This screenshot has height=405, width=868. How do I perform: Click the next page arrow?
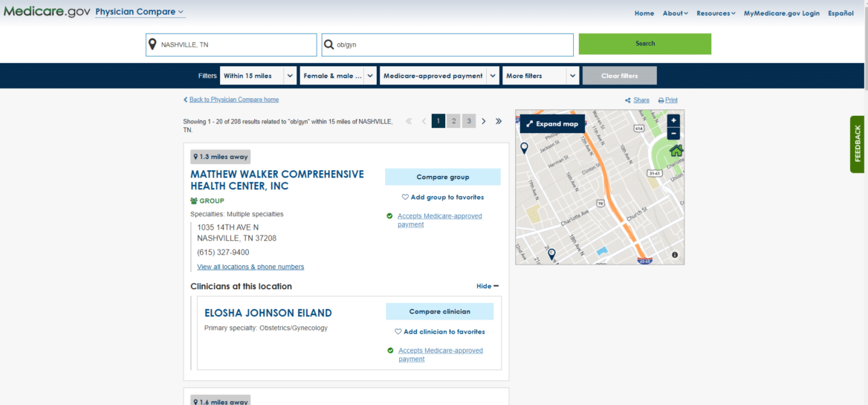[x=483, y=121]
